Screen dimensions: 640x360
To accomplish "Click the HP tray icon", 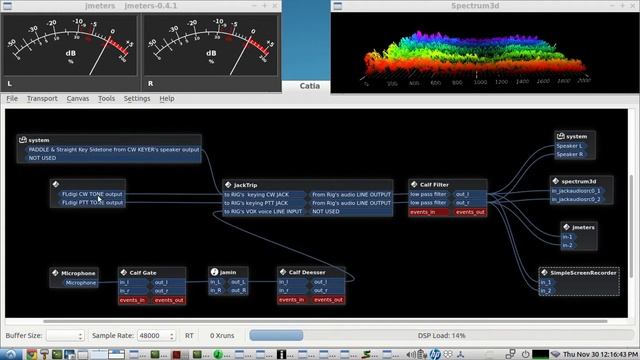I will 435,354.
